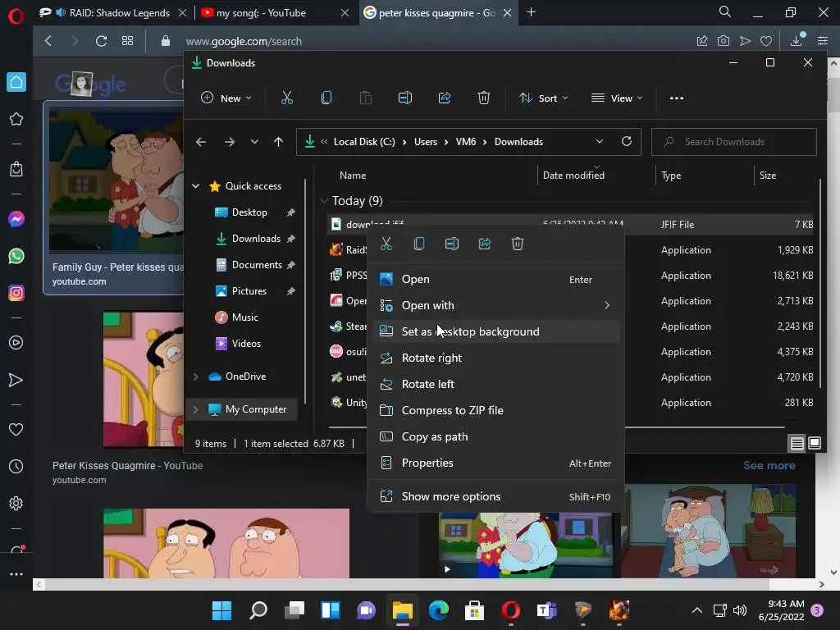Open Peter Kisses Quagmire - YouTube result
Screen dimensions: 840x630
coord(127,466)
